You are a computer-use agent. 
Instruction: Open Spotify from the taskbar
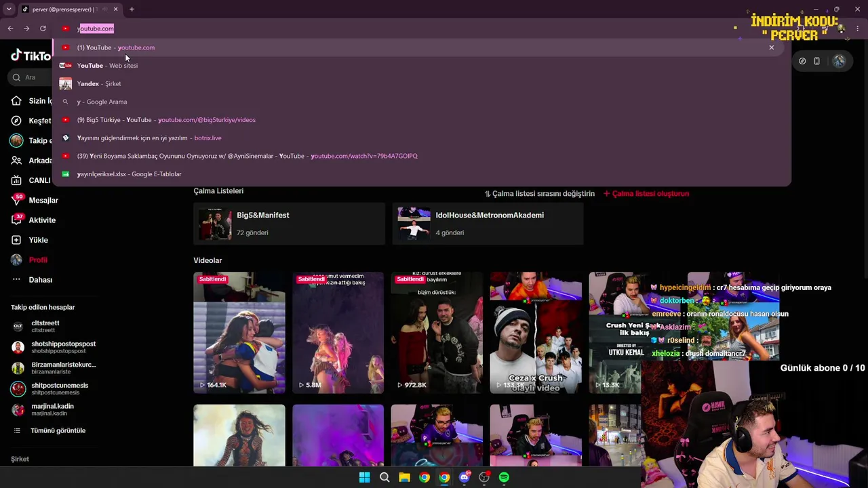[504, 477]
